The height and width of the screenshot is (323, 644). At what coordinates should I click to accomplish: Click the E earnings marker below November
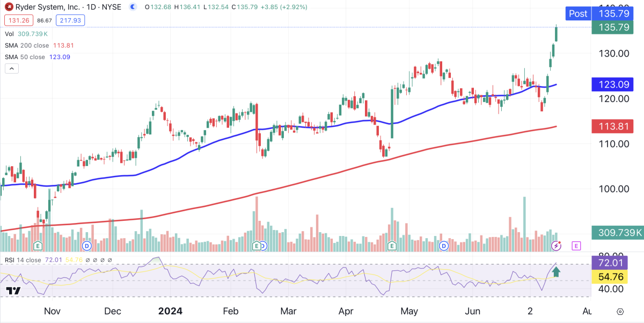[38, 246]
